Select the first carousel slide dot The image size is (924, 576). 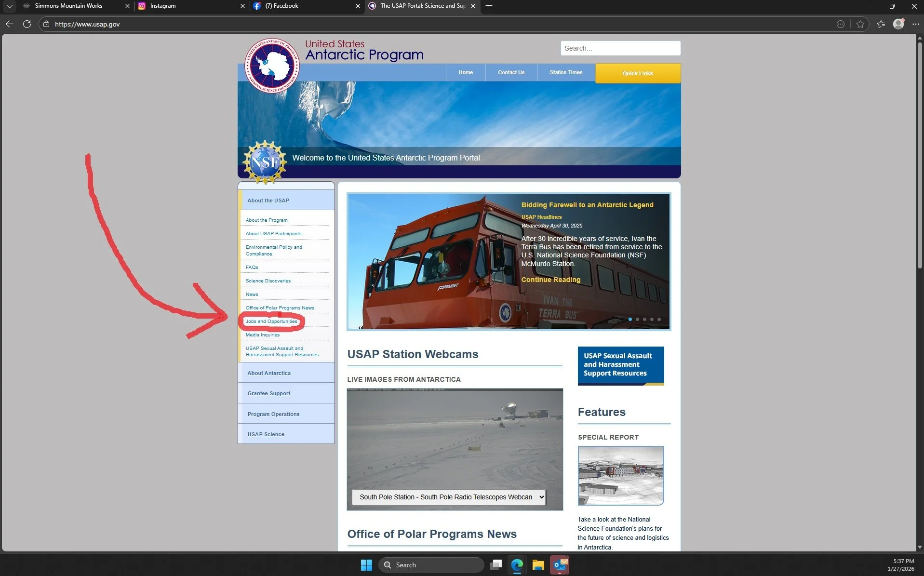630,319
